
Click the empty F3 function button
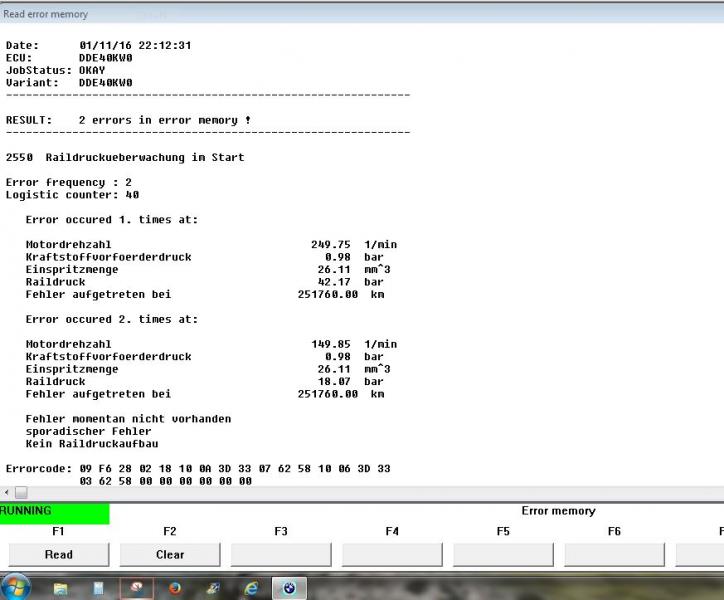tap(281, 554)
